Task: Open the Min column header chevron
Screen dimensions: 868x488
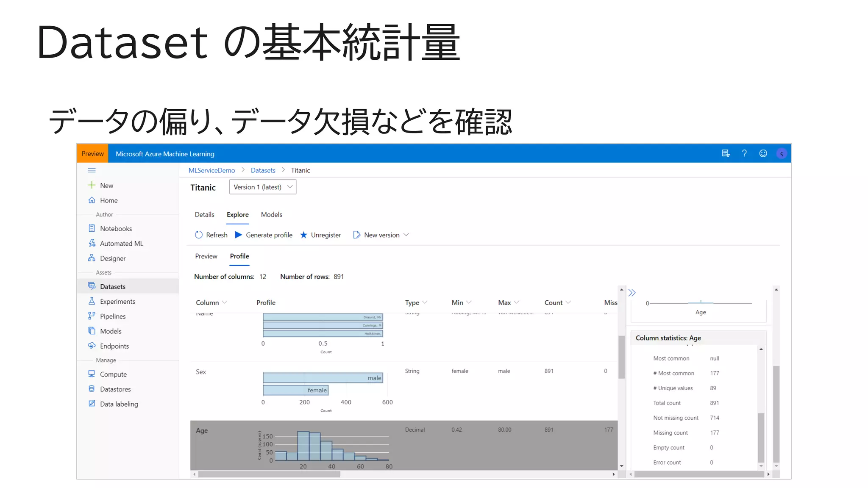Action: pyautogui.click(x=469, y=302)
